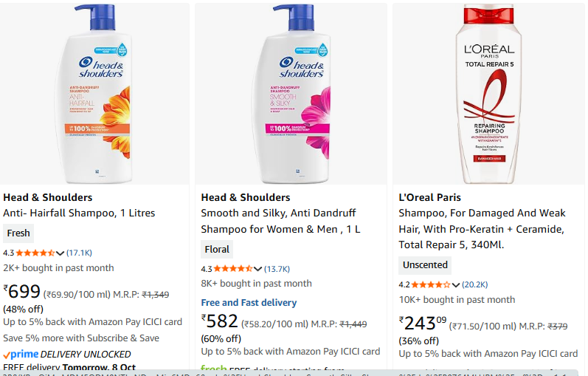Click the ₹582 price of Smooth and Silky
Screen dimensions: 588x376
220,321
